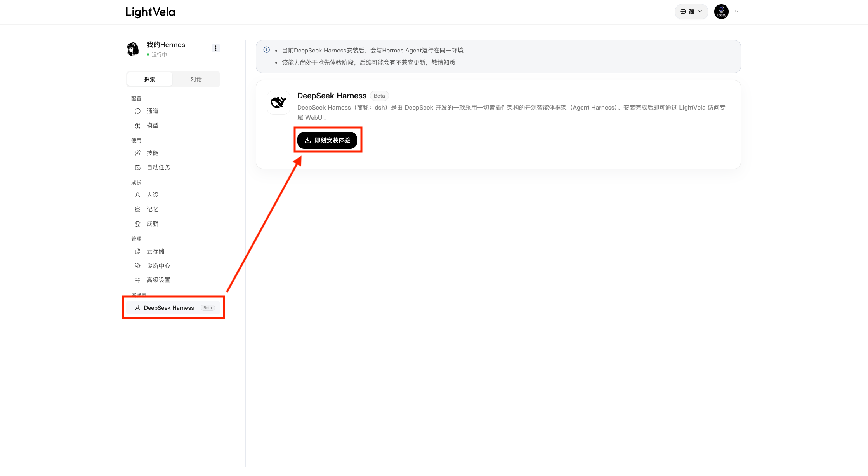Click the info icon in the notice banner
868x476 pixels.
(x=267, y=50)
